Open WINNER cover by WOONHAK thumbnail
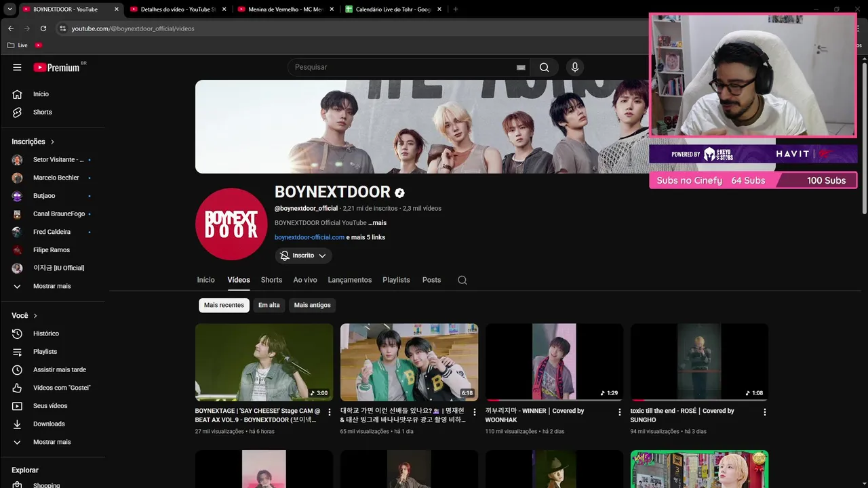 pyautogui.click(x=554, y=362)
